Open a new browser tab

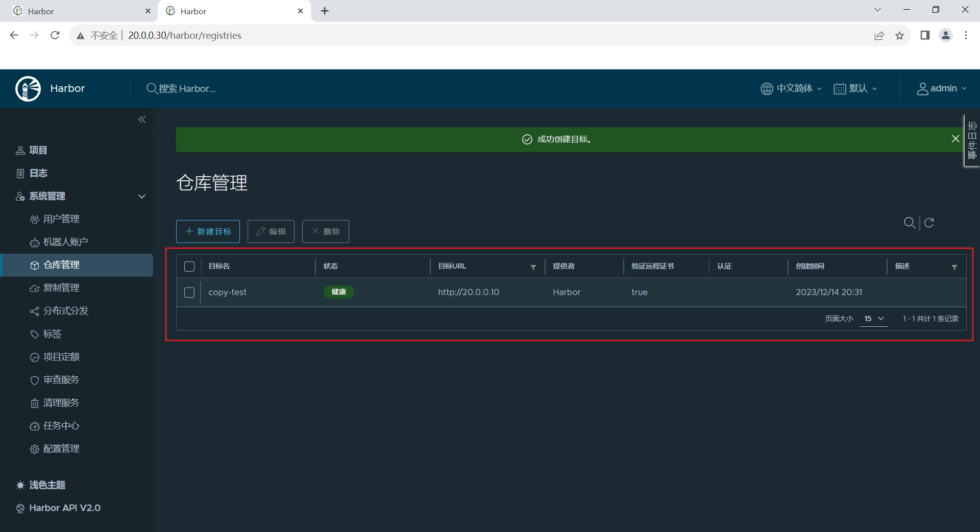325,11
